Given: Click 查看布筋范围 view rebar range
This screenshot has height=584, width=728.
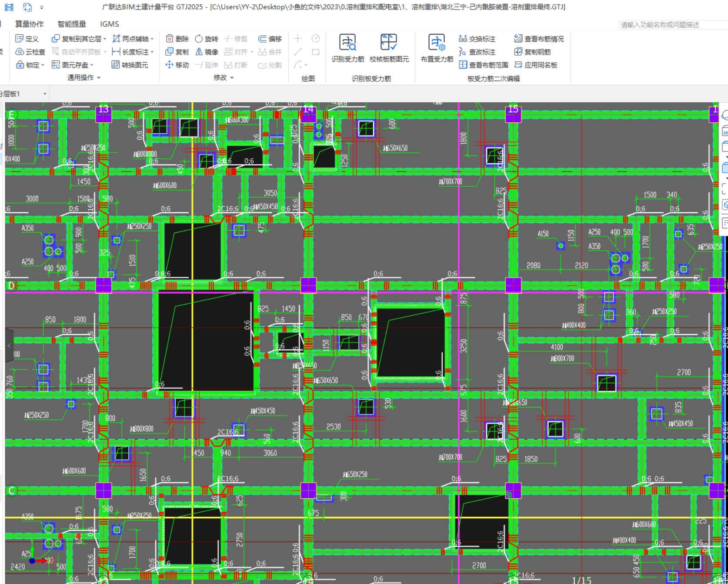Looking at the screenshot, I should pos(484,65).
